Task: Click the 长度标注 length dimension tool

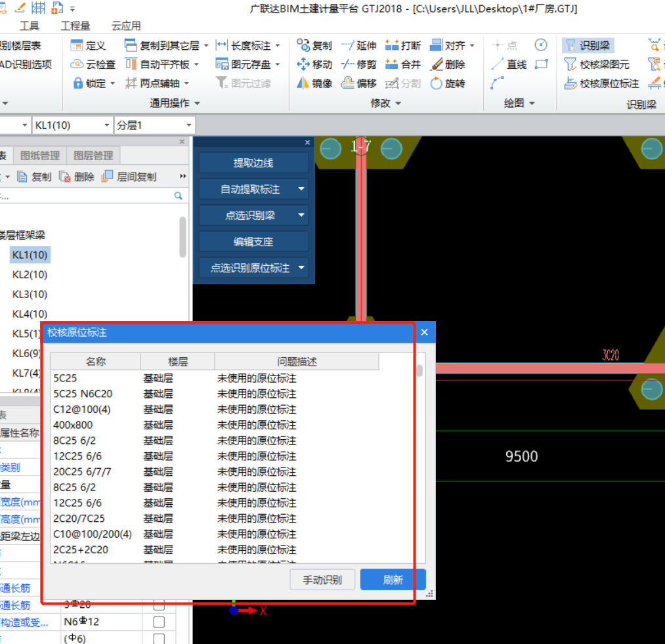Action: (x=243, y=45)
